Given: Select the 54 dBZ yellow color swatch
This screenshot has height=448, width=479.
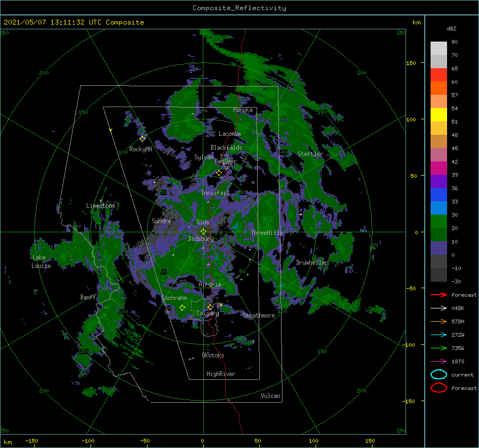Looking at the screenshot, I should [439, 115].
